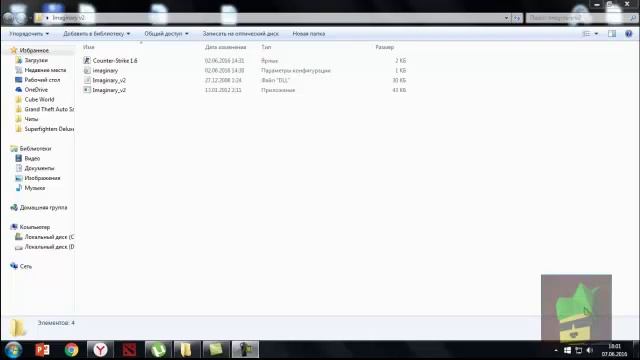640x360 pixels.
Task: Click Записать на оптический диск
Action: tap(241, 34)
